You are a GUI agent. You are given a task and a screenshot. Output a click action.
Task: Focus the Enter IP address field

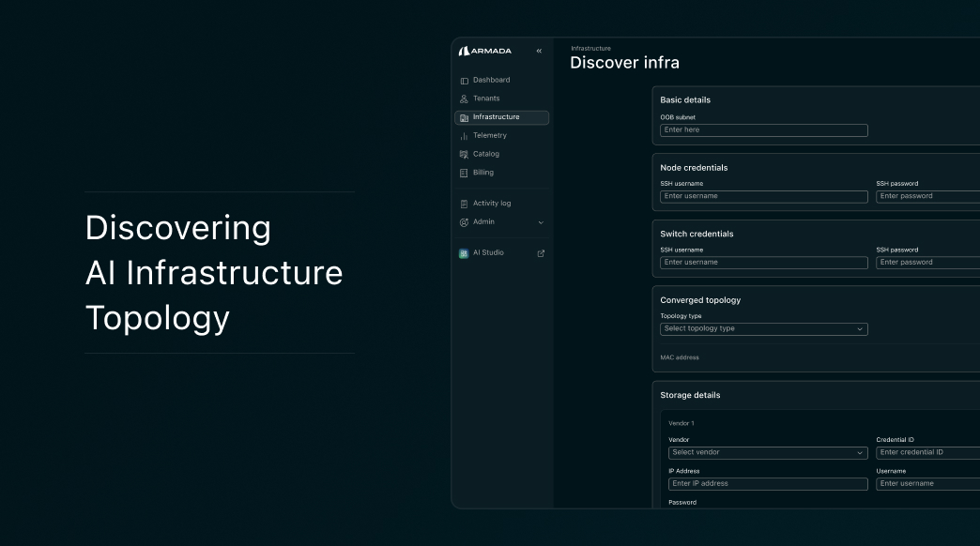[x=768, y=483]
